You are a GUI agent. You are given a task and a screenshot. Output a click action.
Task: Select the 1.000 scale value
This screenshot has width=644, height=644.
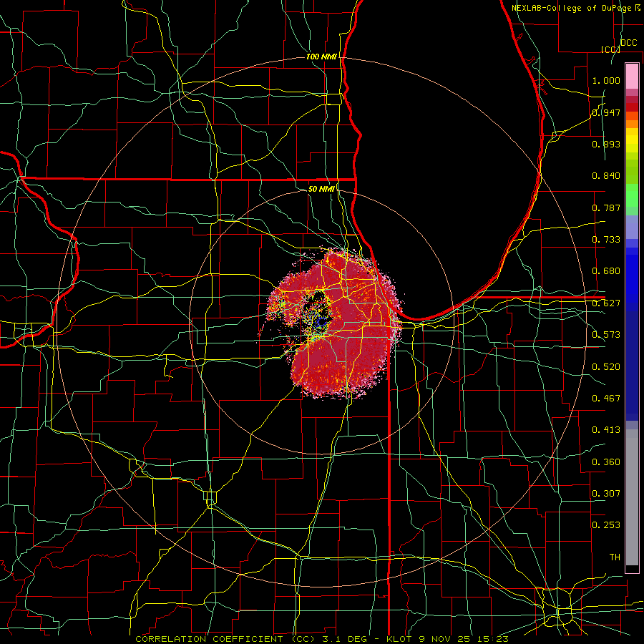[606, 80]
